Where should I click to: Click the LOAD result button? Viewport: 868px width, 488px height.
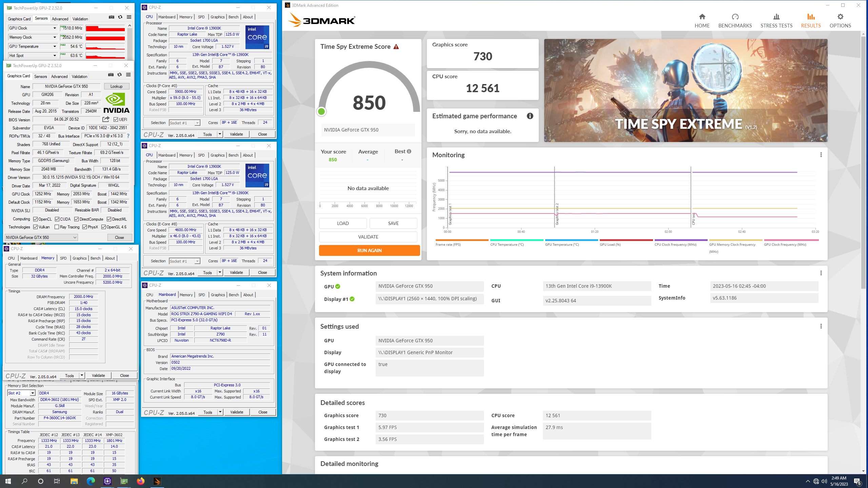point(343,223)
